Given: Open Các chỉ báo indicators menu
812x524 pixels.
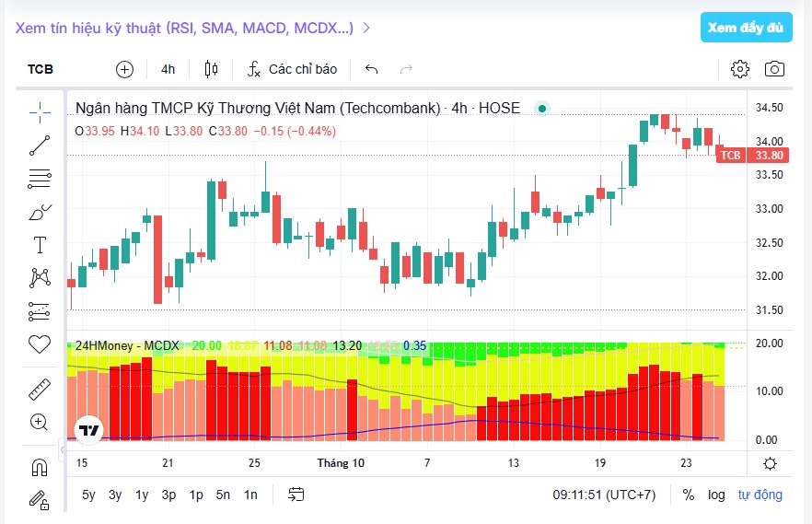Looking at the screenshot, I should coord(293,69).
